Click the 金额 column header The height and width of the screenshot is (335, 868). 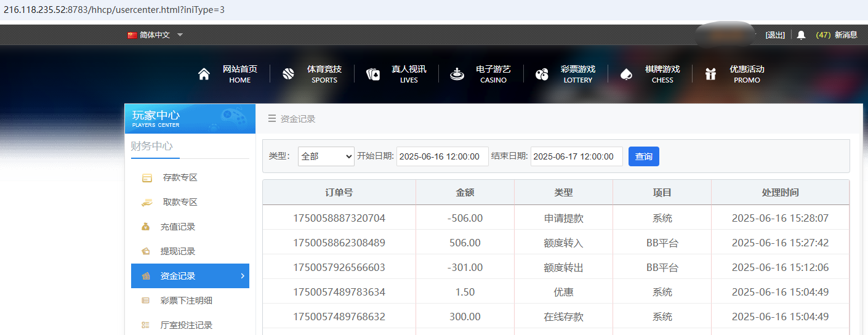pos(465,192)
